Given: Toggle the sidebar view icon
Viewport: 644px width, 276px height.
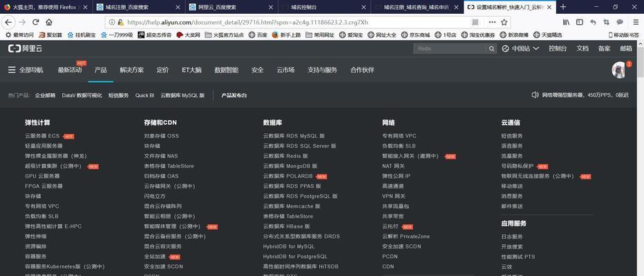Looking at the screenshot, I should coord(579,22).
